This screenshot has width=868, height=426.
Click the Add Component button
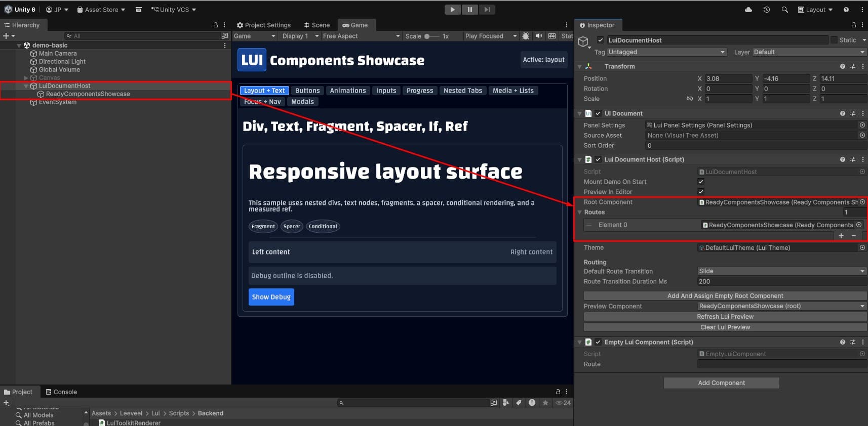click(x=721, y=383)
